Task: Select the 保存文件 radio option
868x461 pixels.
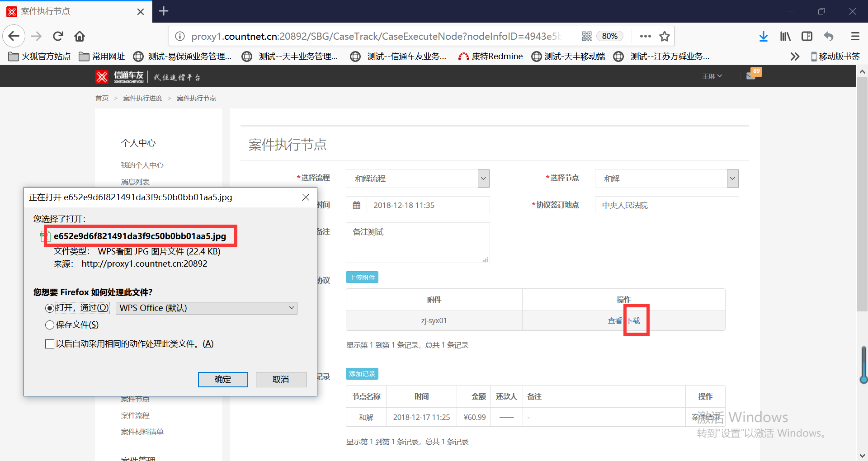Action: [x=50, y=325]
